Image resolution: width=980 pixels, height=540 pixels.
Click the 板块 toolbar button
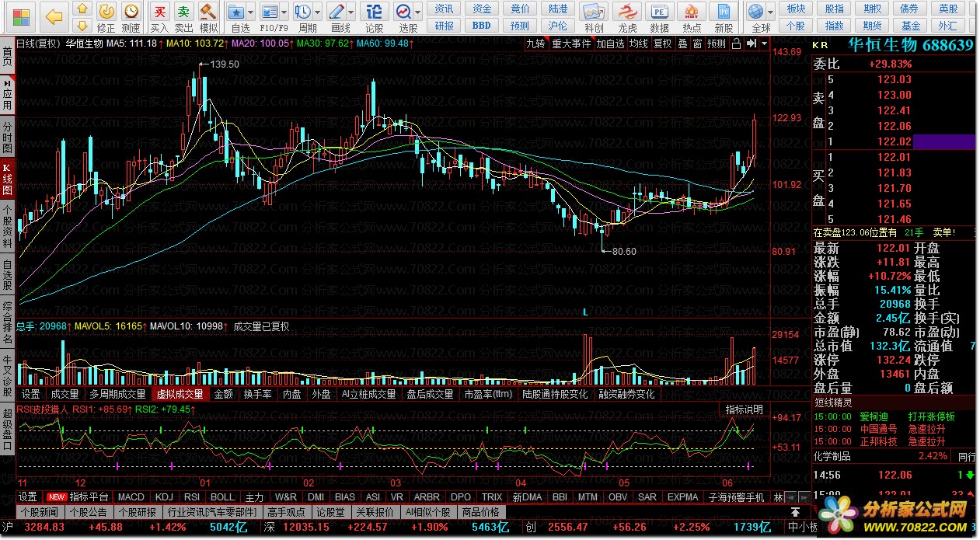(796, 9)
